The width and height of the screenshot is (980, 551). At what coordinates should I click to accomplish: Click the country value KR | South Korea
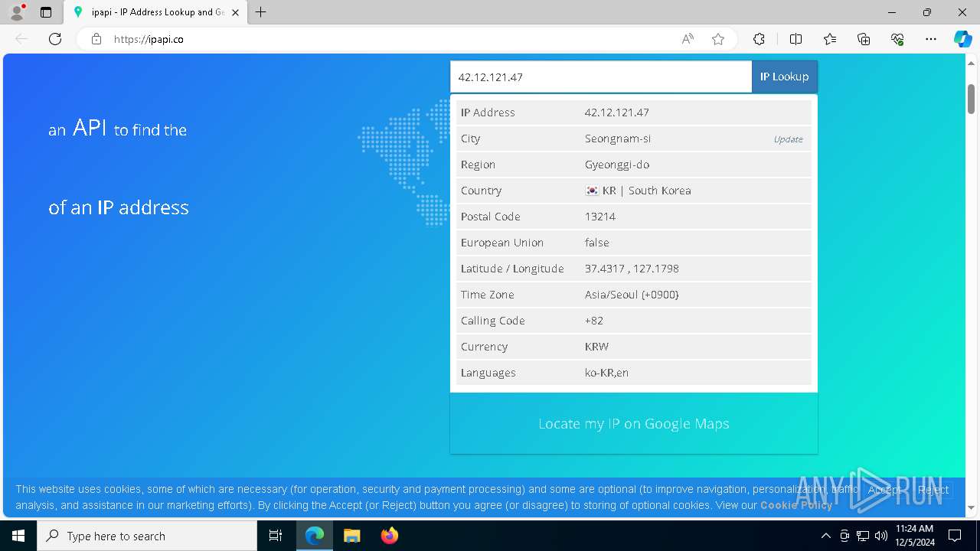tap(646, 191)
